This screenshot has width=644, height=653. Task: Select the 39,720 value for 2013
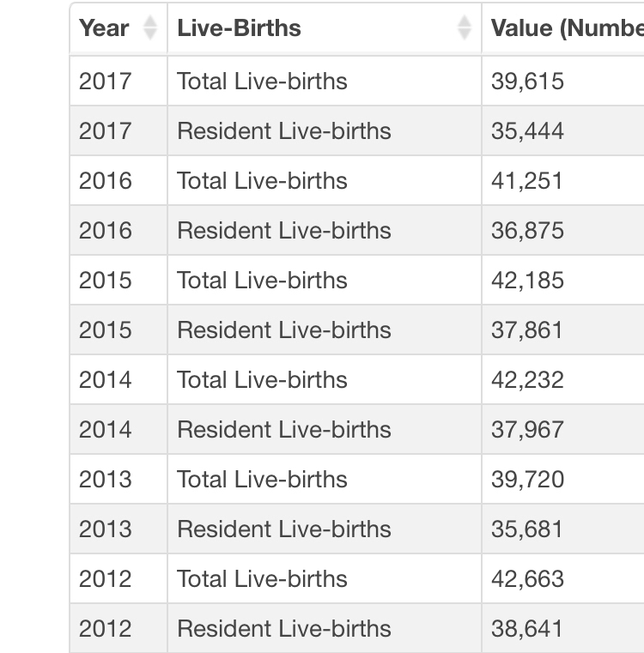click(x=527, y=480)
